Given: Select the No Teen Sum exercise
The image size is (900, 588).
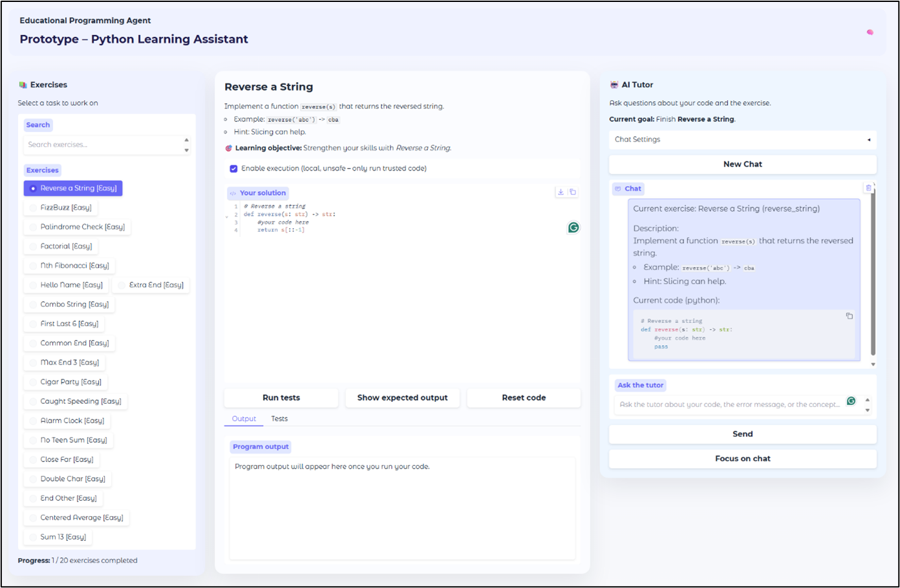Looking at the screenshot, I should click(x=69, y=440).
